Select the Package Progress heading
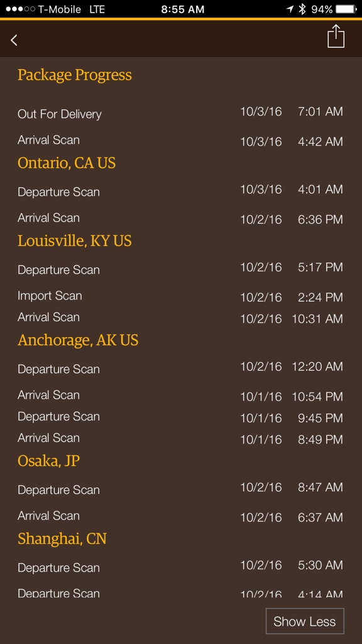This screenshot has width=362, height=644. 75,75
